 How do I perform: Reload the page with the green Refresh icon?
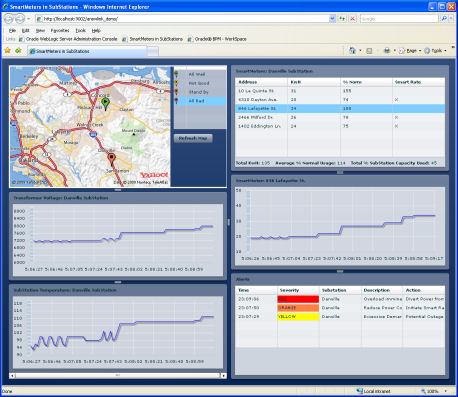coord(342,19)
